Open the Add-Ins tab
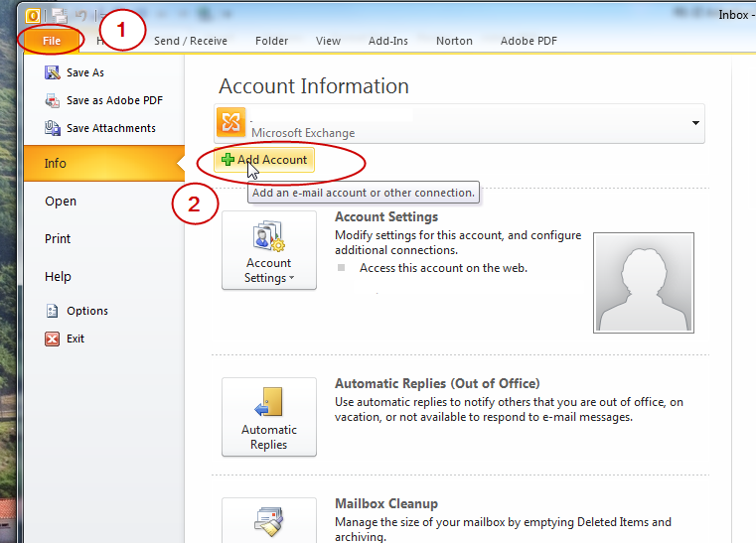This screenshot has width=756, height=543. click(388, 41)
